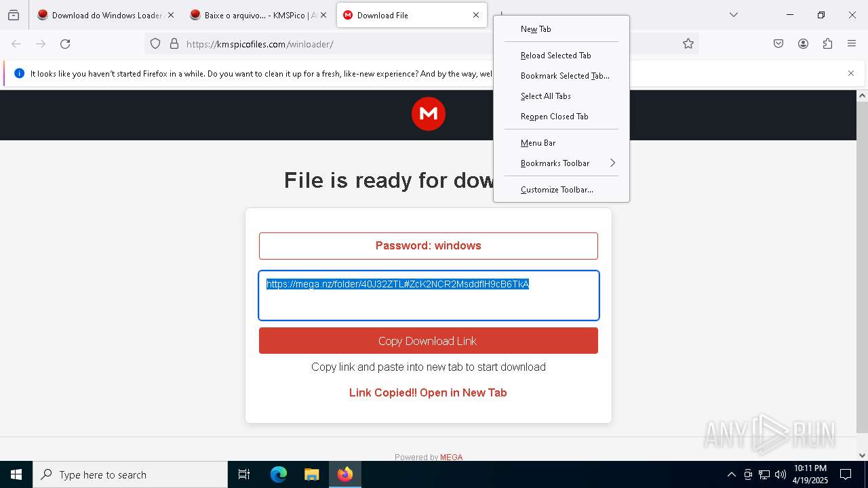Image resolution: width=868 pixels, height=488 pixels.
Task: Close the Download File tab
Action: [x=476, y=15]
